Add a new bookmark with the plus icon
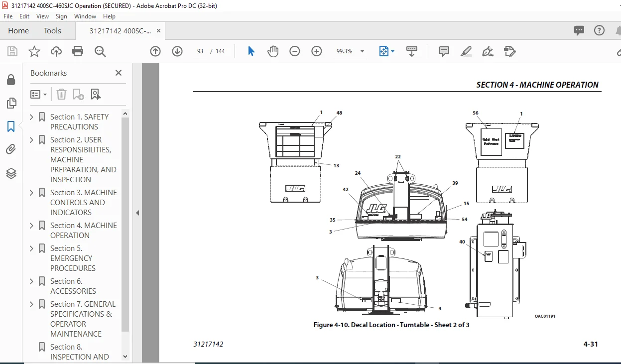 78,94
